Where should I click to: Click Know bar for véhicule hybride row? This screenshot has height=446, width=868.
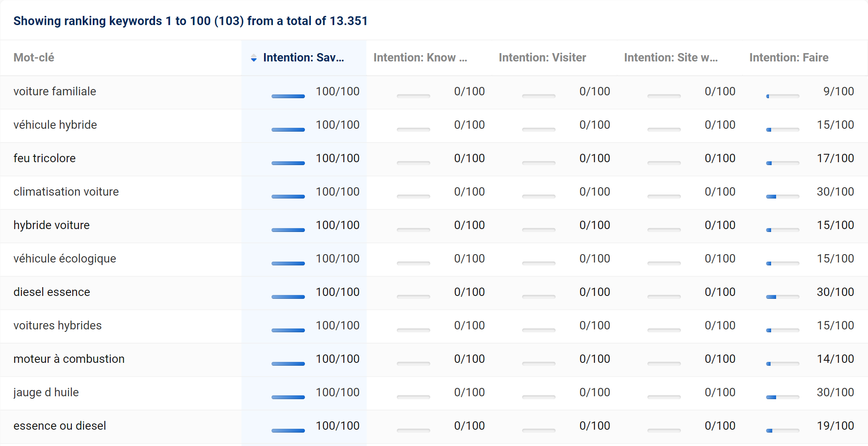414,130
